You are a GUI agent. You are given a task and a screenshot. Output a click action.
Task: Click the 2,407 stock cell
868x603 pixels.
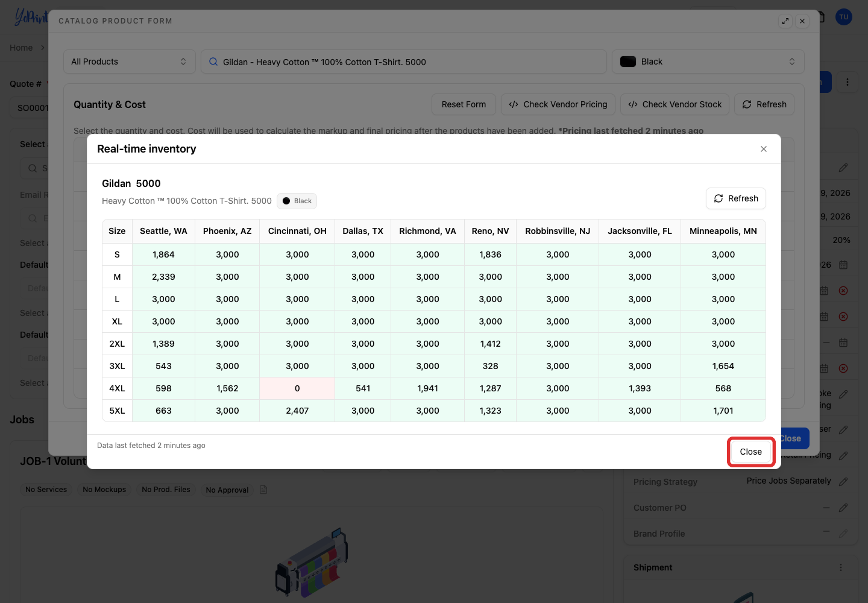click(x=297, y=411)
